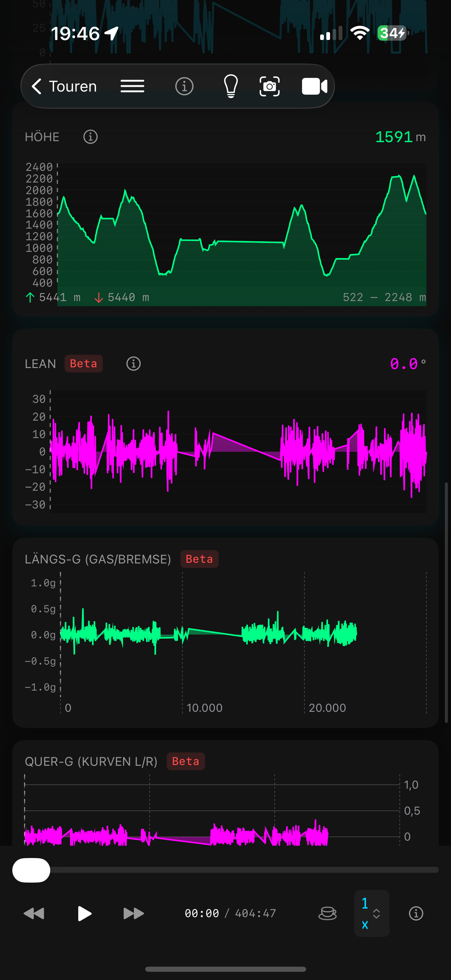Open info for HÖHE chart
Screen dimensions: 451x980
[x=91, y=137]
